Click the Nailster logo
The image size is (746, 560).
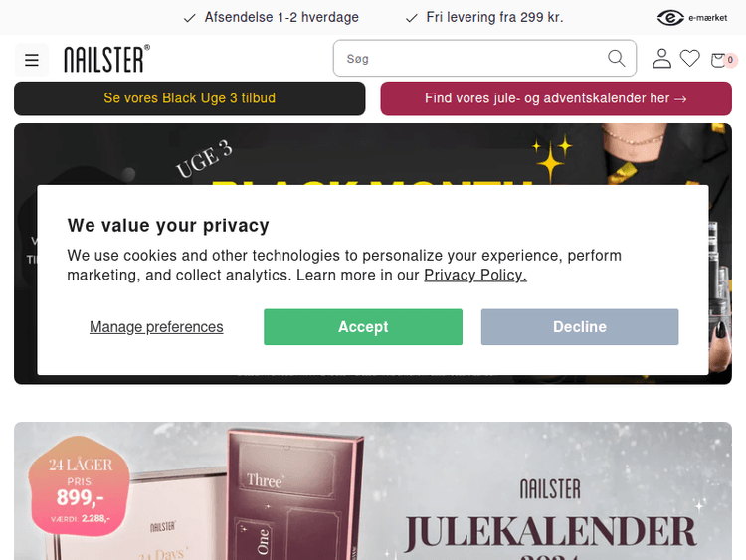107,59
